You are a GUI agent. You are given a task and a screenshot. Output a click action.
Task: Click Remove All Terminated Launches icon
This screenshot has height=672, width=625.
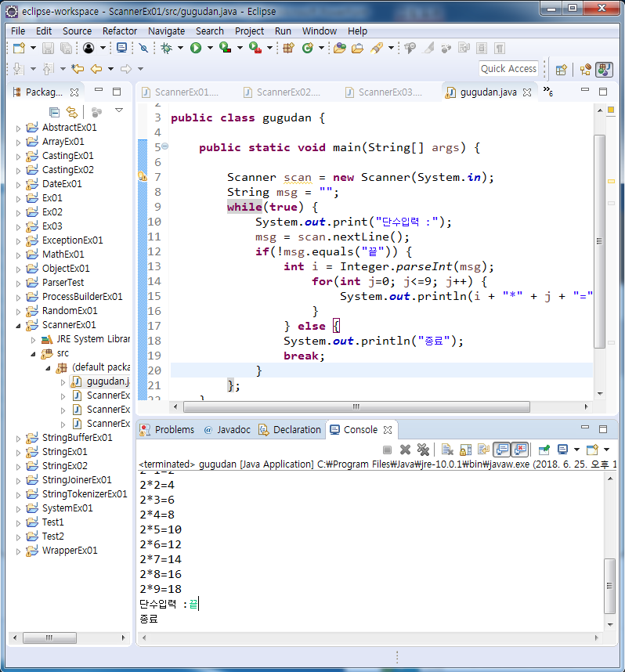pyautogui.click(x=423, y=450)
